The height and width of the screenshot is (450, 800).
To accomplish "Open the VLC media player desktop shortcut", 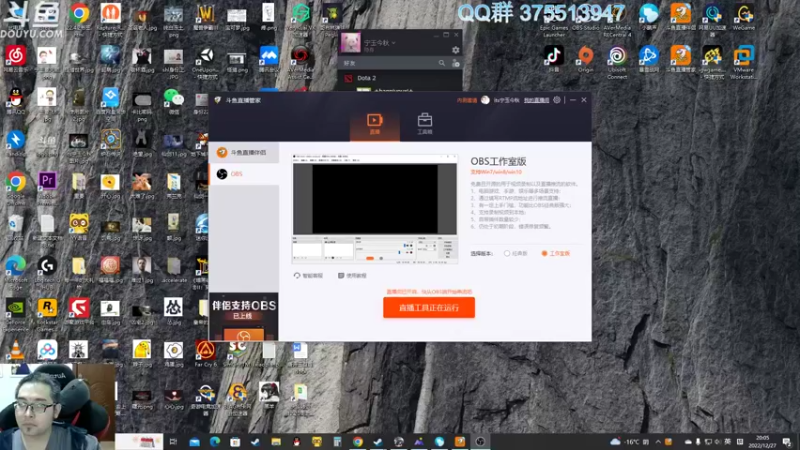I will pos(16,351).
